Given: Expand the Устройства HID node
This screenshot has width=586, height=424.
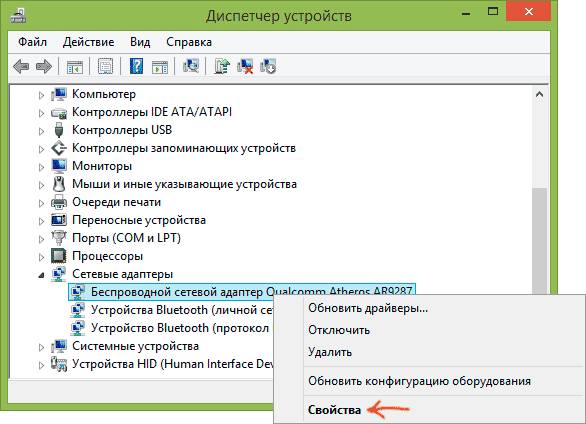Looking at the screenshot, I should point(41,365).
